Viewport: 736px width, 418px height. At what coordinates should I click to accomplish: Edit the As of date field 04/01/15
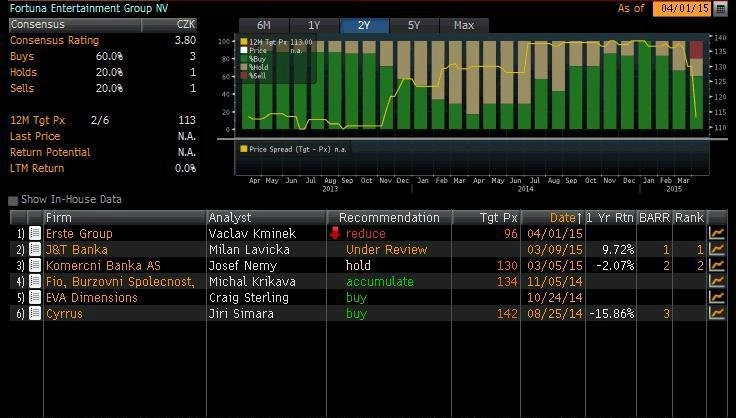pyautogui.click(x=682, y=8)
